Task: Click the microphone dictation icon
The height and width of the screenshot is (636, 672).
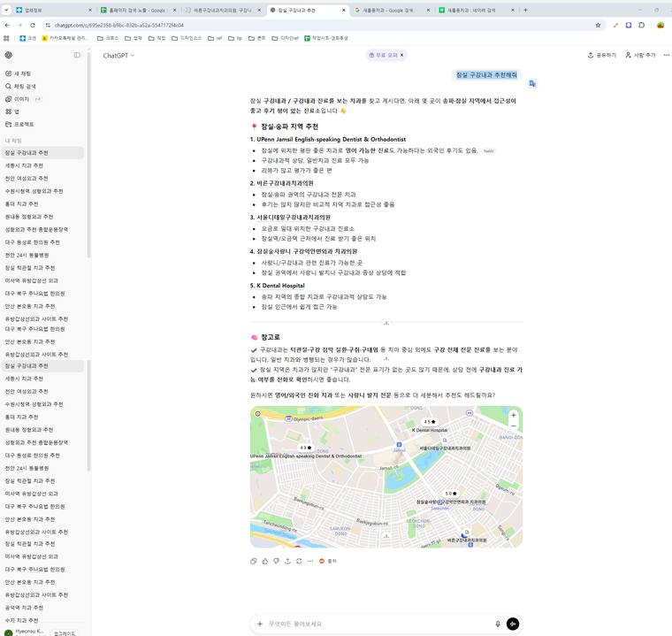Action: tap(498, 624)
